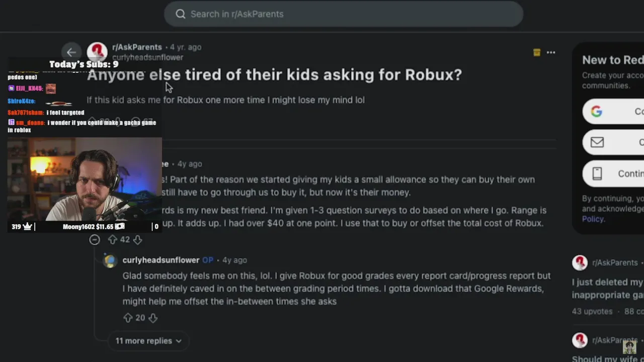Expand 11 more replies

click(x=148, y=341)
